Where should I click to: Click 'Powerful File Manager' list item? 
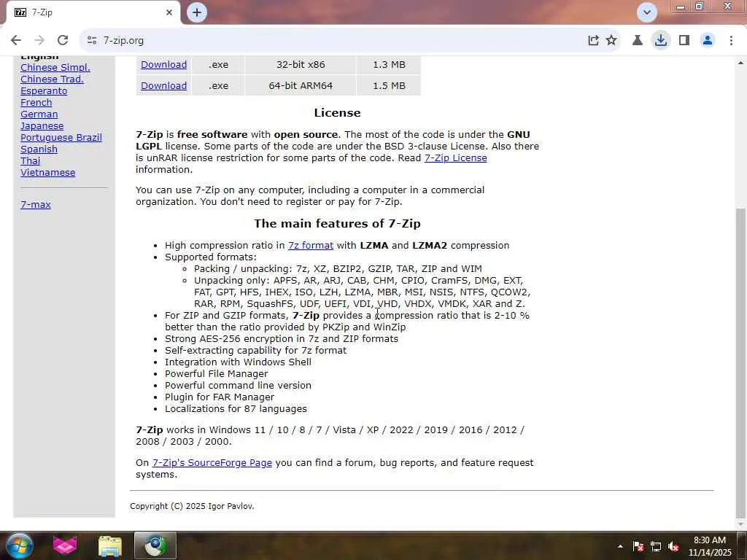(216, 374)
